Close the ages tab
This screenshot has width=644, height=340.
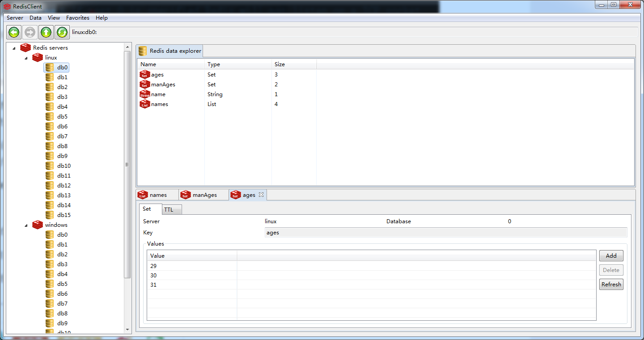[x=261, y=195]
